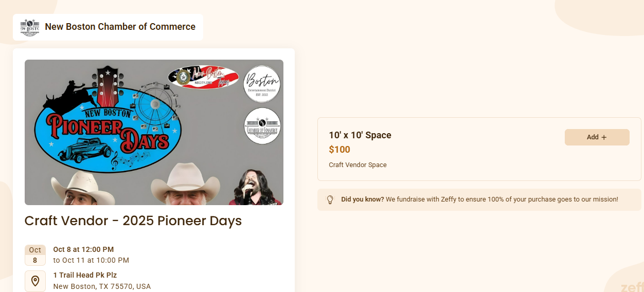Viewport: 644px width, 292px height.
Task: Click the to Oct 11 at 10:00 PM end time
Action: pyautogui.click(x=91, y=260)
